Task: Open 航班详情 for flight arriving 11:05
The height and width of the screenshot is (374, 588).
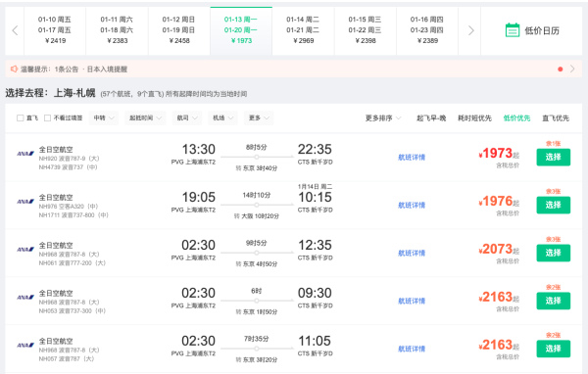Action: click(412, 349)
